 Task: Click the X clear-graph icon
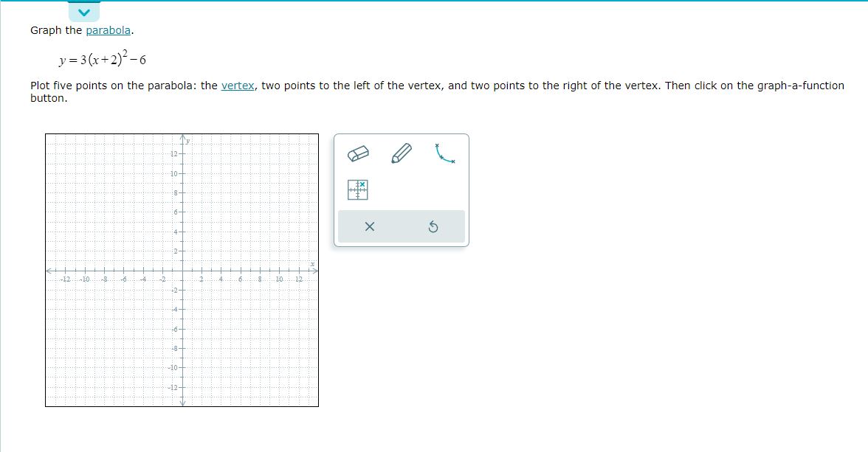[x=370, y=226]
